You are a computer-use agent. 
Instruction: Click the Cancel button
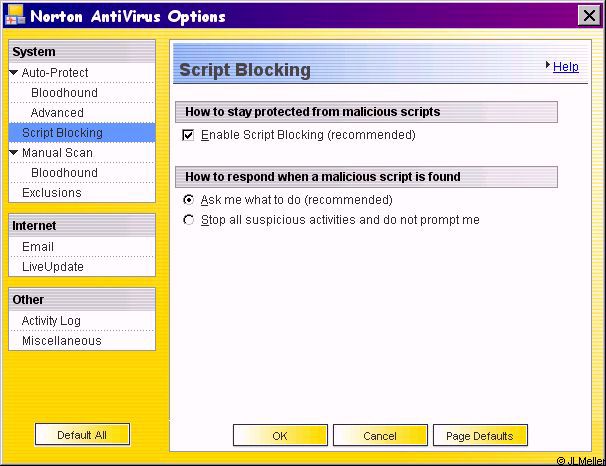click(380, 435)
